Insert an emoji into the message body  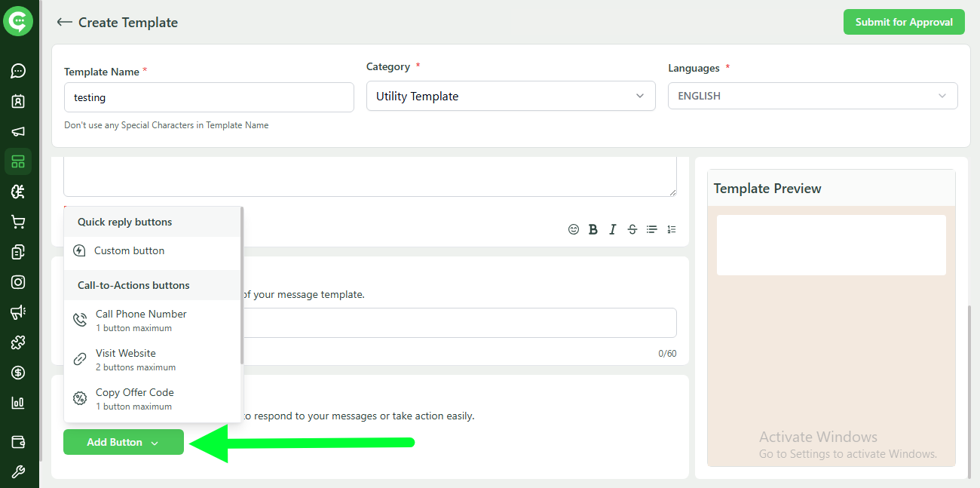pyautogui.click(x=574, y=229)
